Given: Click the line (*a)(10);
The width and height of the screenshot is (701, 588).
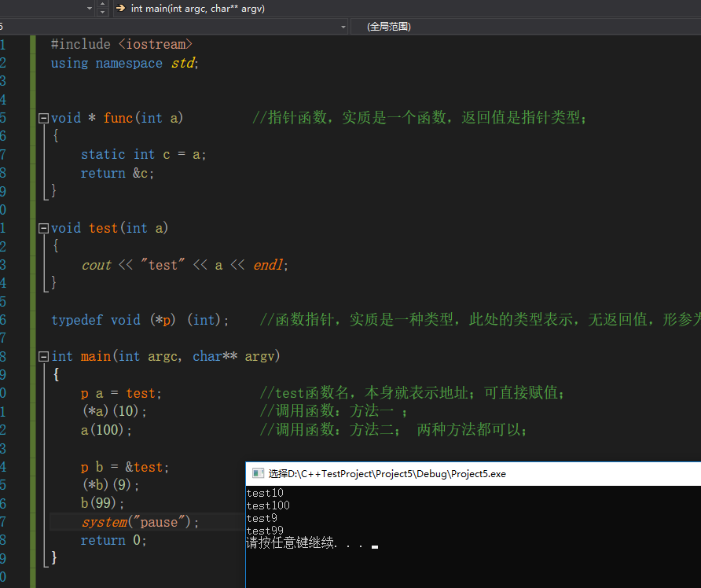Looking at the screenshot, I should coord(115,411).
